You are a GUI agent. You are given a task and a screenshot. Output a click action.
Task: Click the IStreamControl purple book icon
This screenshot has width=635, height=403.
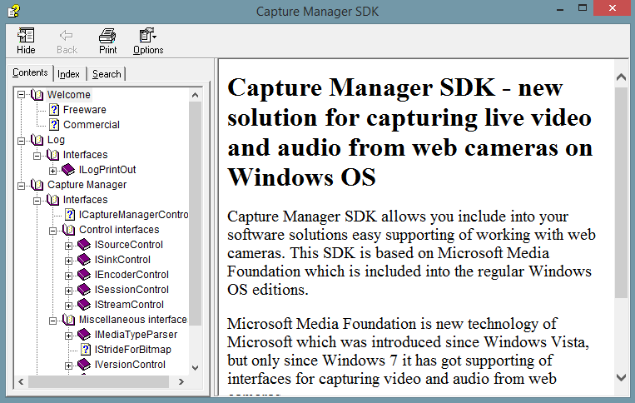[84, 305]
